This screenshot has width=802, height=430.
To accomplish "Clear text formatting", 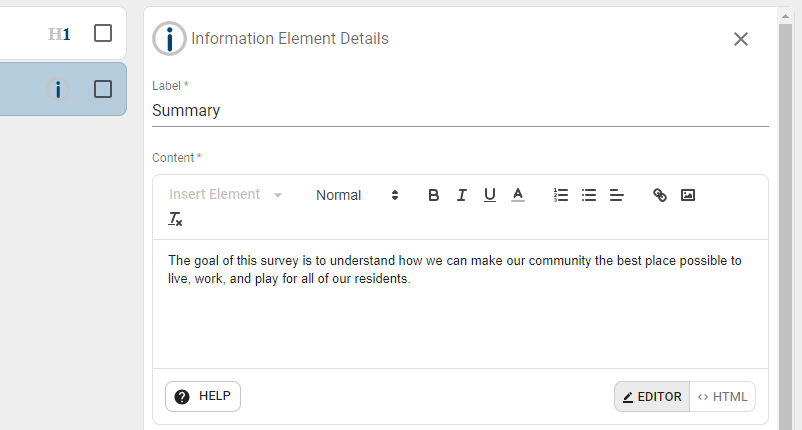I will pyautogui.click(x=175, y=219).
